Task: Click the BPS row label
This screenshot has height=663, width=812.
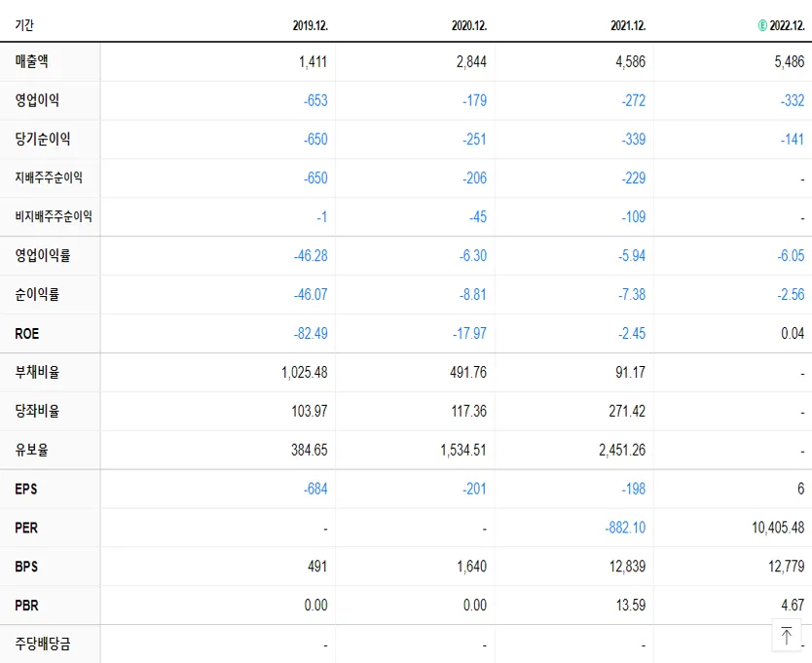Action: pos(26,567)
